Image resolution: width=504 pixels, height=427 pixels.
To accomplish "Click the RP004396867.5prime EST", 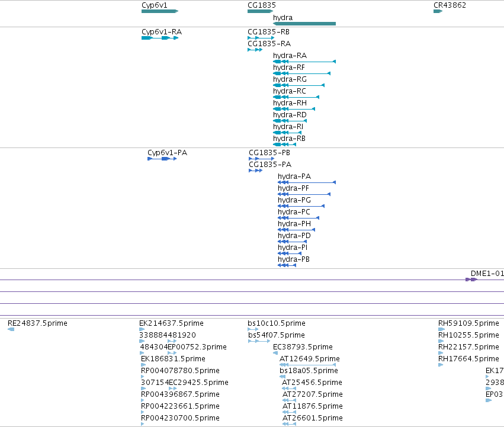I will [x=142, y=400].
